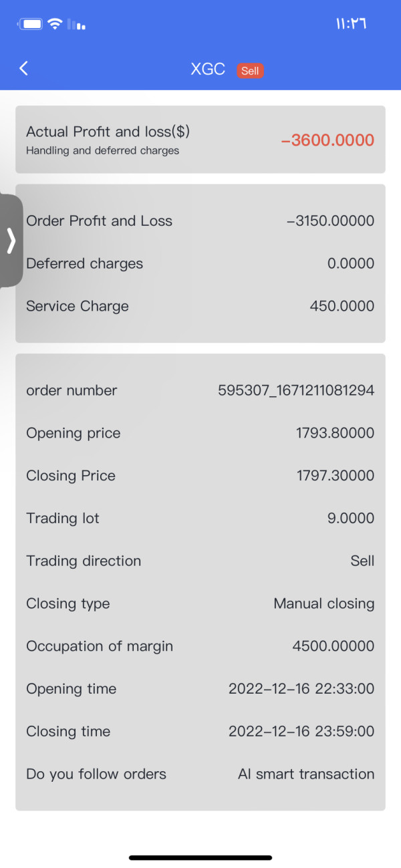Tap the battery status icon
Image resolution: width=401 pixels, height=868 pixels.
tap(31, 24)
